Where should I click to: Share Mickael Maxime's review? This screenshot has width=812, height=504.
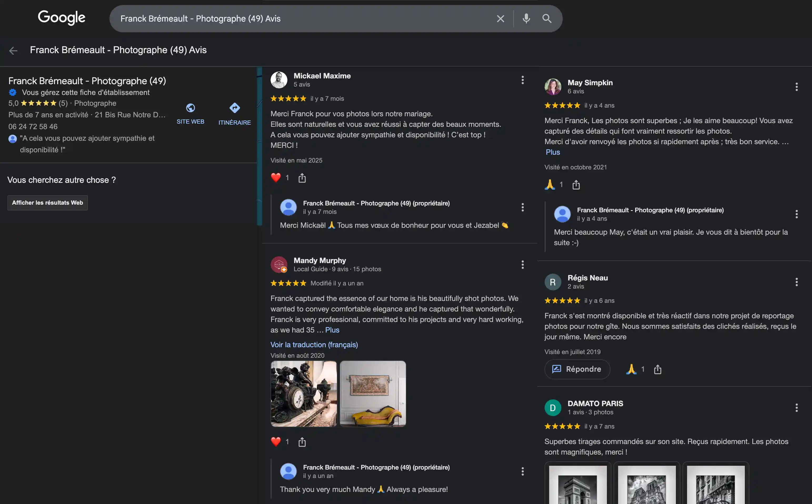[302, 178]
